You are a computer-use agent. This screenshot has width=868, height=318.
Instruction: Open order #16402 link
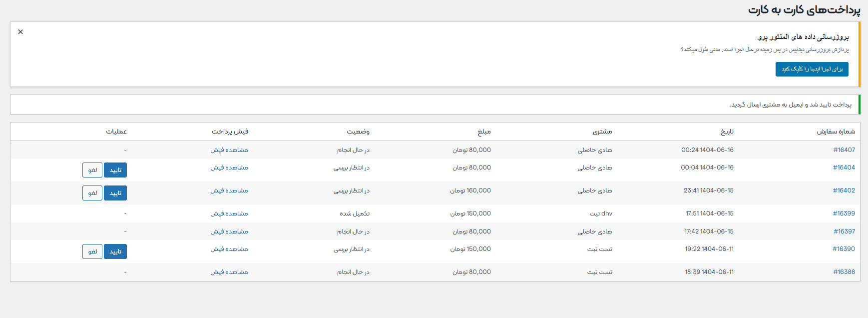click(844, 190)
